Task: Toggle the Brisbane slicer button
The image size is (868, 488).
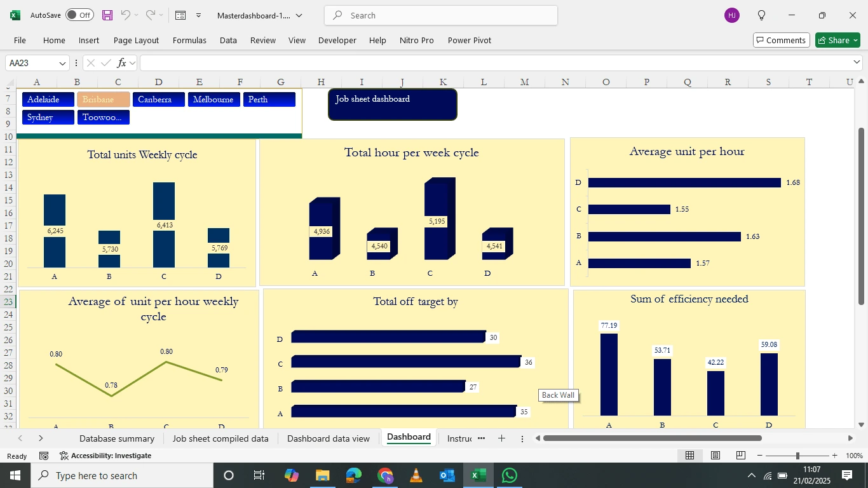Action: tap(104, 100)
